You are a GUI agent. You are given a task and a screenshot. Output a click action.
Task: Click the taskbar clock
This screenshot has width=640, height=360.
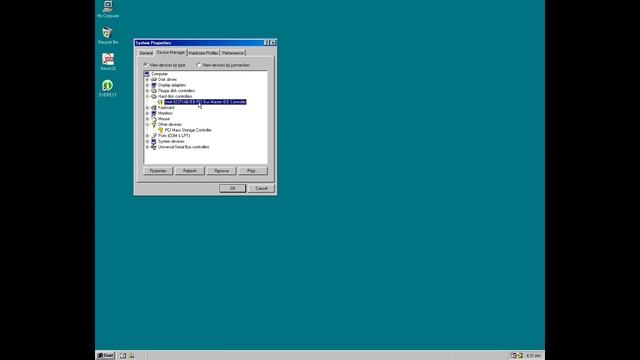(x=533, y=356)
